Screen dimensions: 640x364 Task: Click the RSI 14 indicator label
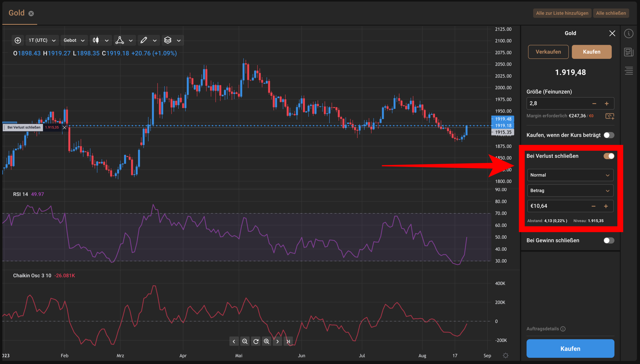click(x=20, y=194)
